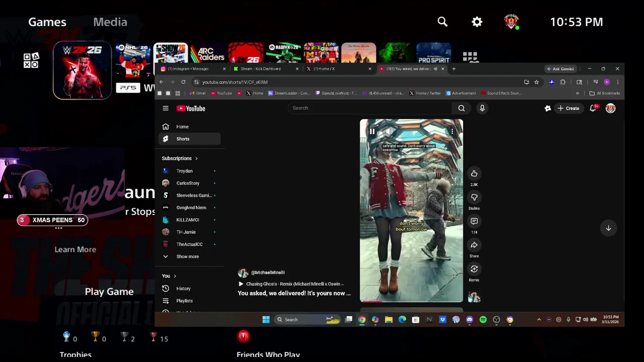Open Discord from the taskbar
Viewport: 644px width, 362px height.
click(x=469, y=319)
